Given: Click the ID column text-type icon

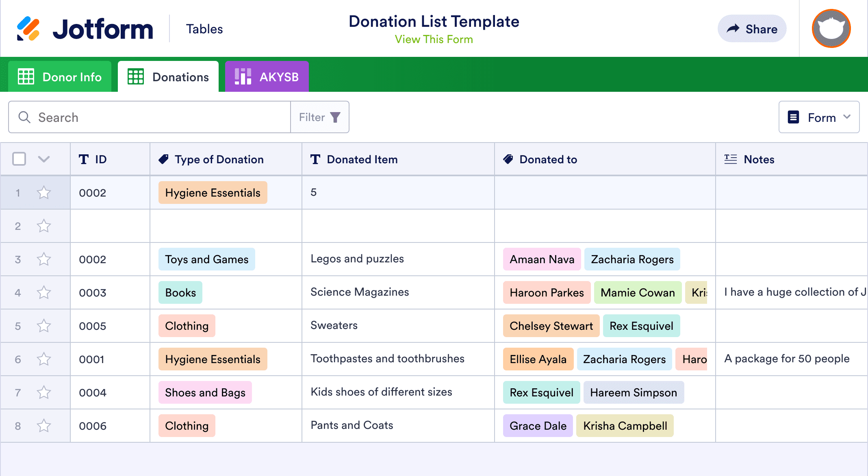Looking at the screenshot, I should [x=84, y=159].
